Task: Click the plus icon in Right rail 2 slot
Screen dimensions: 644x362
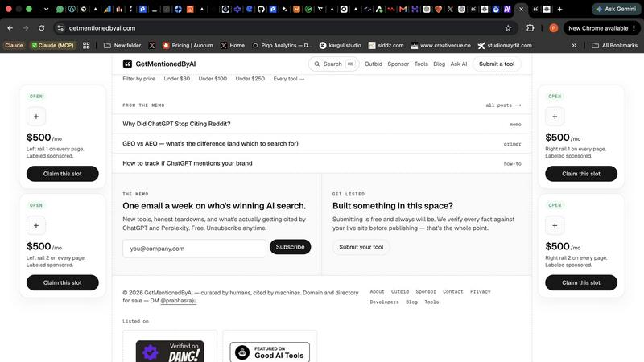Action: (555, 225)
